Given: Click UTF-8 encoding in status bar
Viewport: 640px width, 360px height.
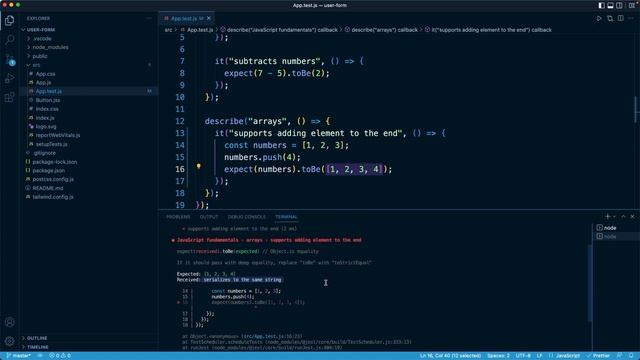Looking at the screenshot, I should coord(523,356).
